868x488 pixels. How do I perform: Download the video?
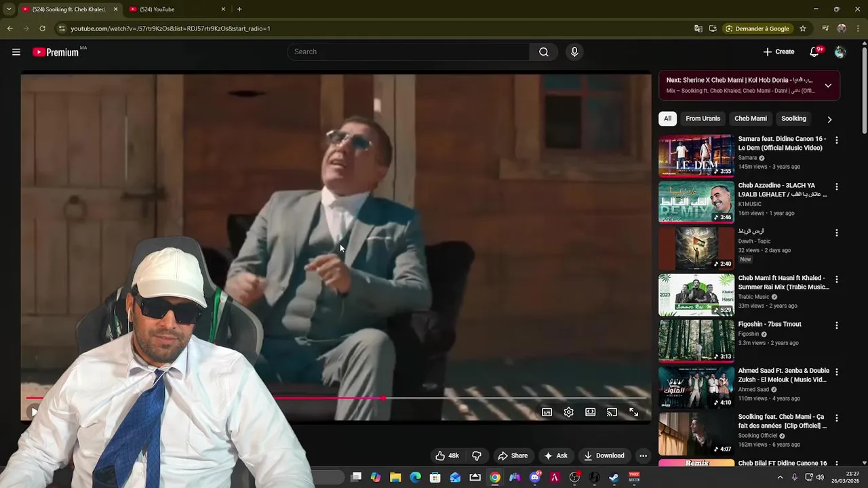coord(604,455)
